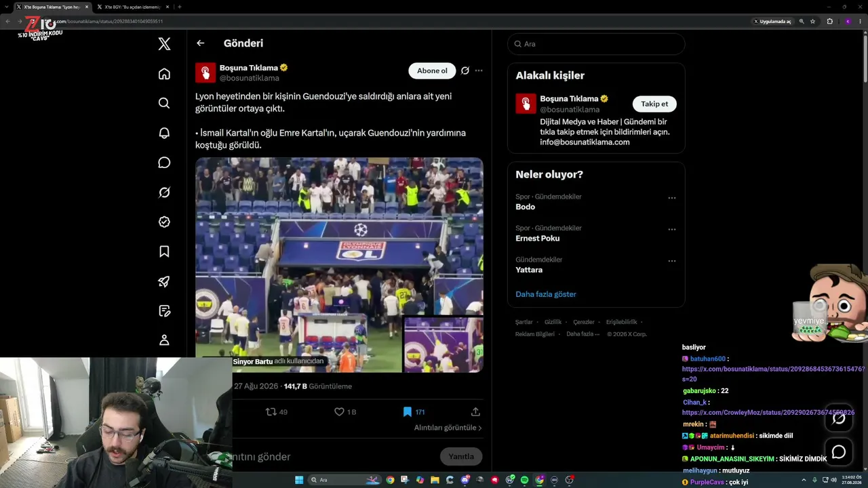Toggle bookmark showing 171

(x=414, y=412)
